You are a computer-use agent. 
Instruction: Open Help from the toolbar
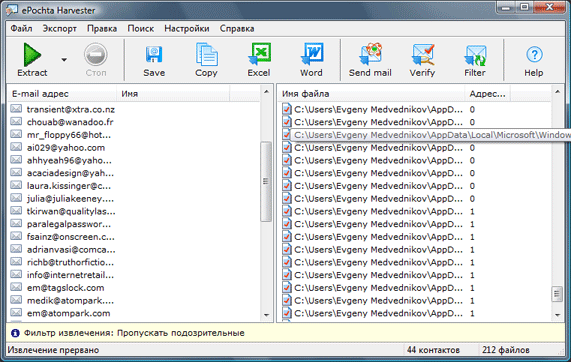534,60
